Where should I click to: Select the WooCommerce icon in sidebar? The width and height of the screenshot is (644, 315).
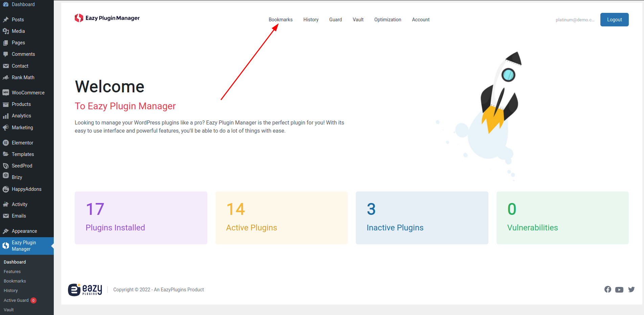tap(6, 92)
